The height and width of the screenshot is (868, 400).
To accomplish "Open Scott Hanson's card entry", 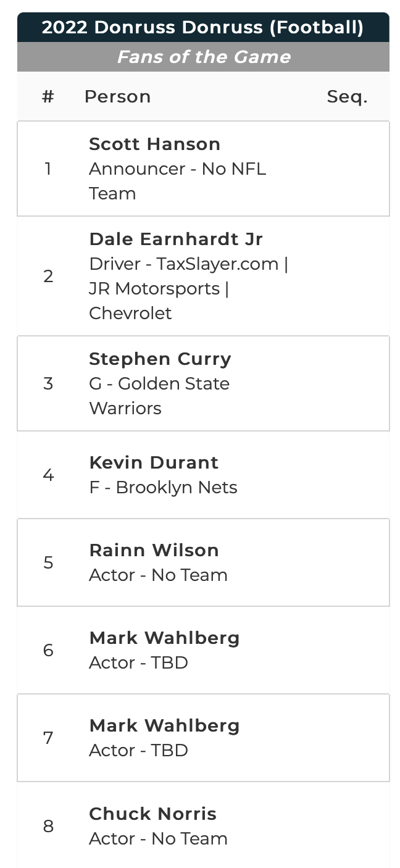I will click(154, 144).
